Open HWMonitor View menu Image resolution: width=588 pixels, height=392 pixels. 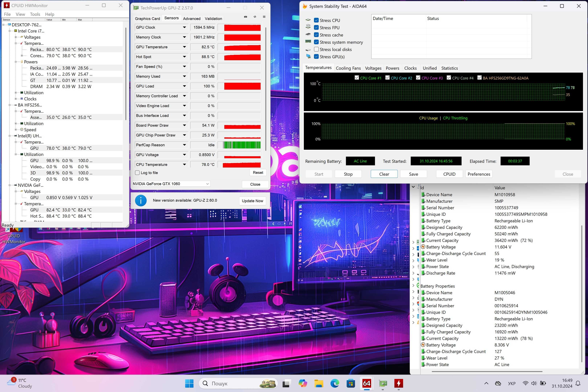click(x=20, y=14)
